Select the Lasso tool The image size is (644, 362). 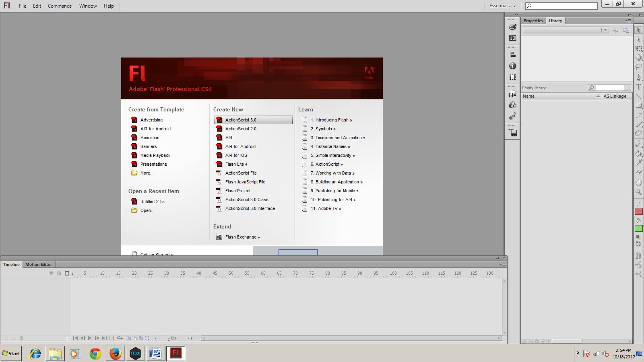pos(639,67)
